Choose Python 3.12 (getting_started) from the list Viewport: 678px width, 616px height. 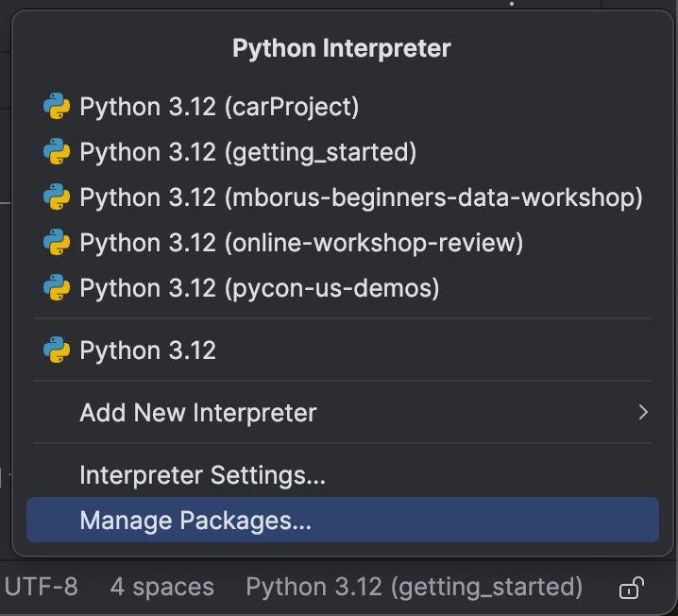[x=247, y=151]
